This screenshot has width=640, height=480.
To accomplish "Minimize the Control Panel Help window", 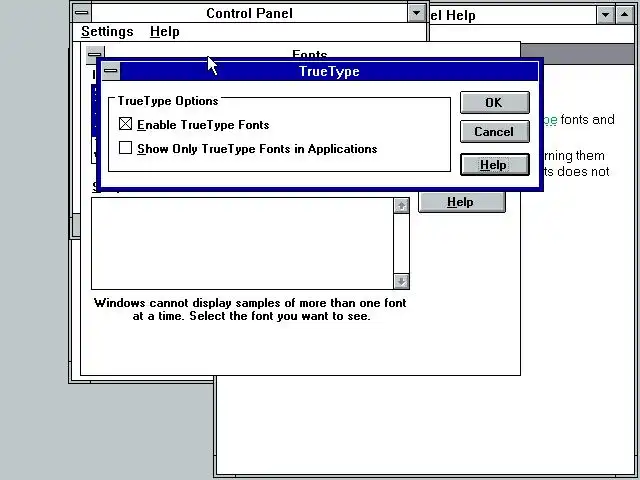I will (605, 15).
